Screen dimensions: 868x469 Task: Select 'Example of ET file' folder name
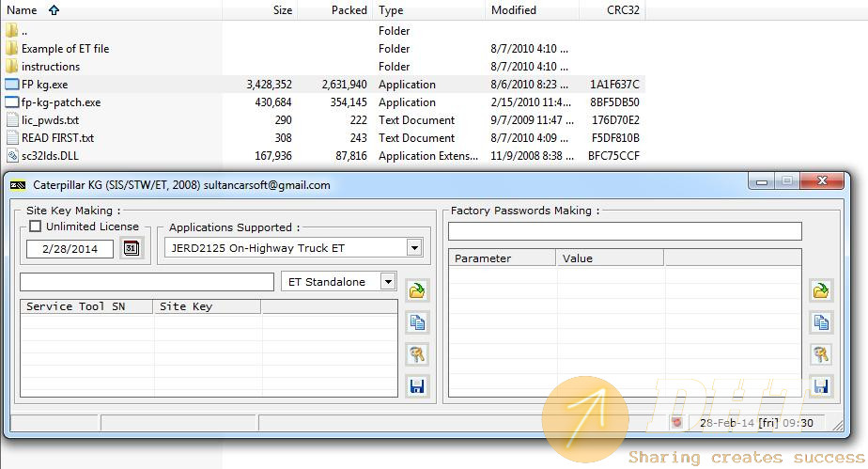coord(66,49)
